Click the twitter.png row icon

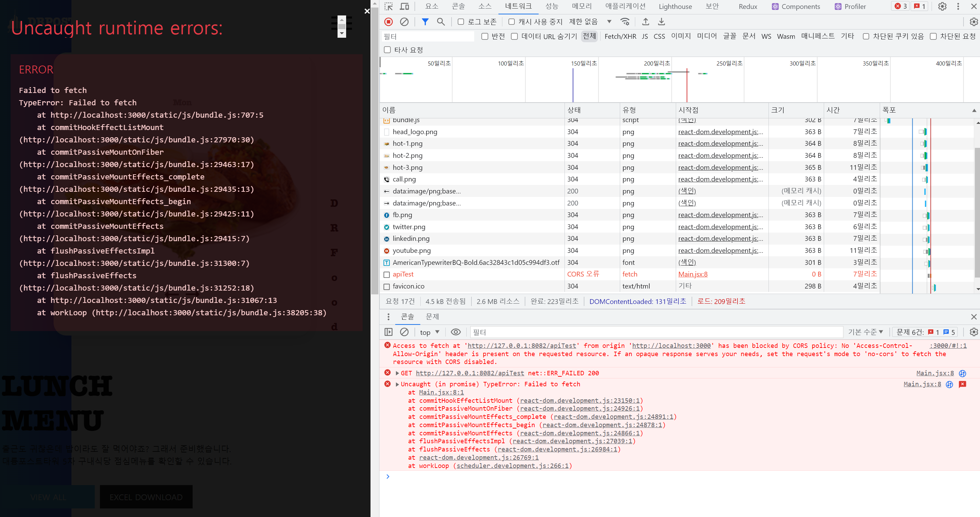point(387,227)
